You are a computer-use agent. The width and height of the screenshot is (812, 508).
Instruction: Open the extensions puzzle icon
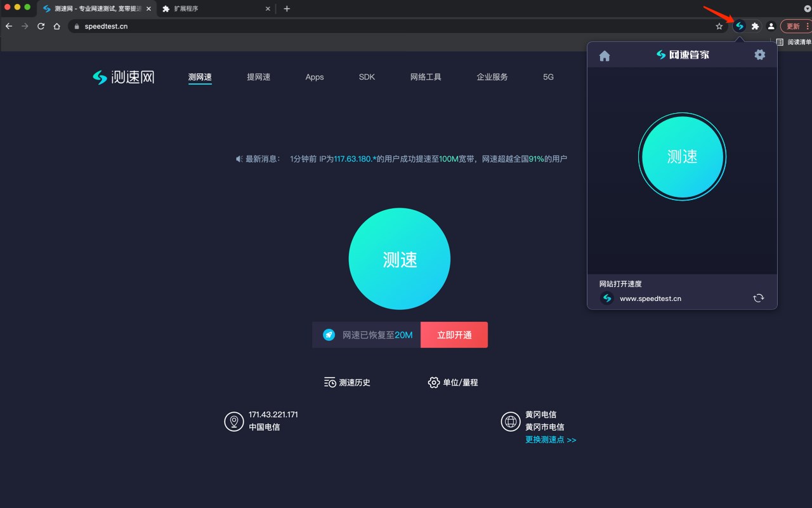point(755,26)
